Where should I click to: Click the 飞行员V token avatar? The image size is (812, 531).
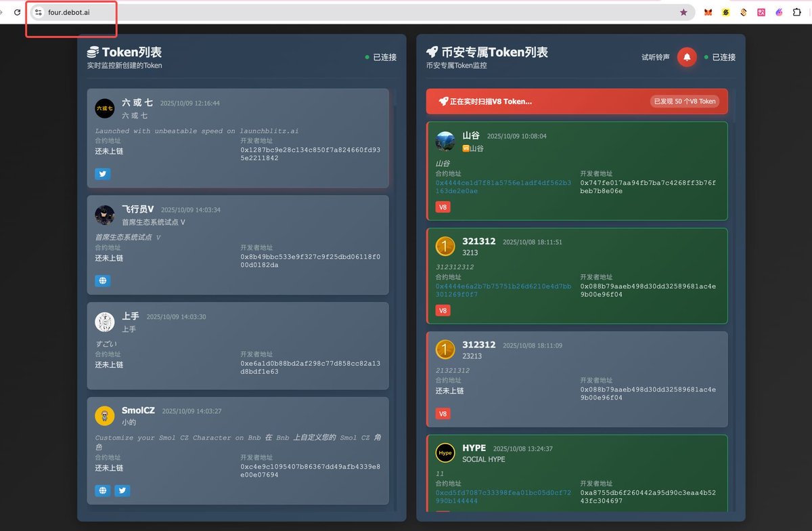point(105,215)
